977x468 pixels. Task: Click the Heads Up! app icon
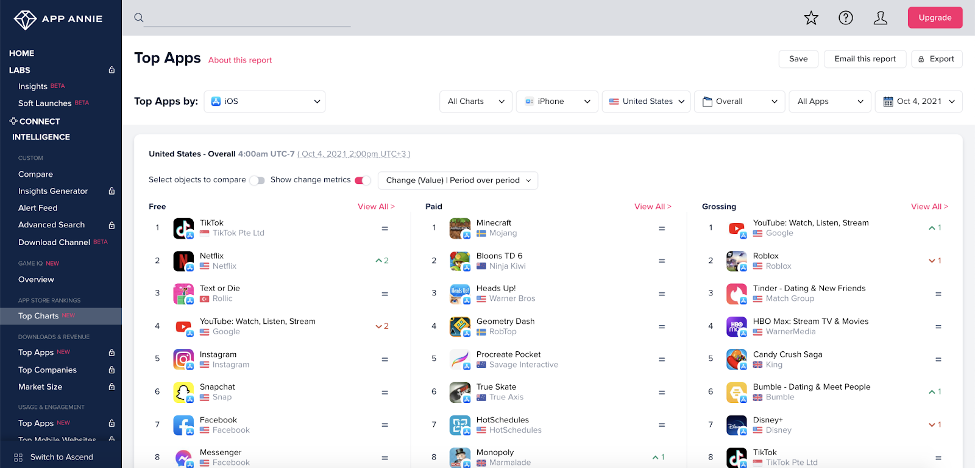[460, 294]
